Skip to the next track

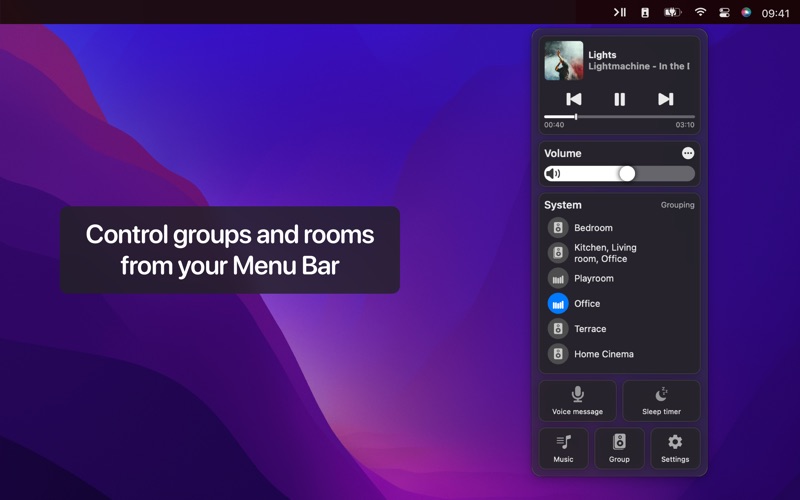665,99
